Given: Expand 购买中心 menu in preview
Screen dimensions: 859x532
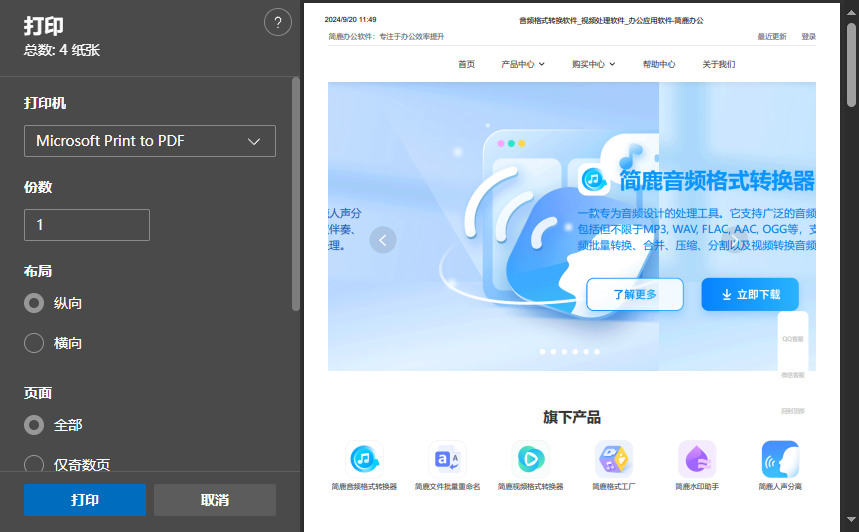Looking at the screenshot, I should (593, 64).
